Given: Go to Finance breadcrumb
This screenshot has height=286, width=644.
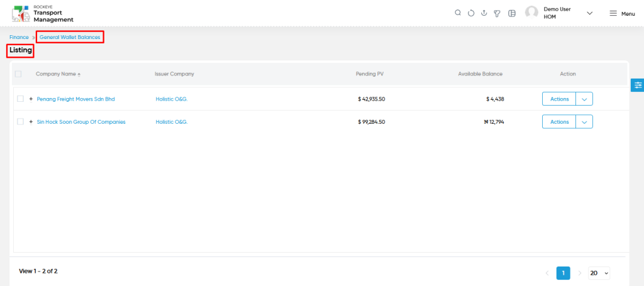Looking at the screenshot, I should click(19, 37).
